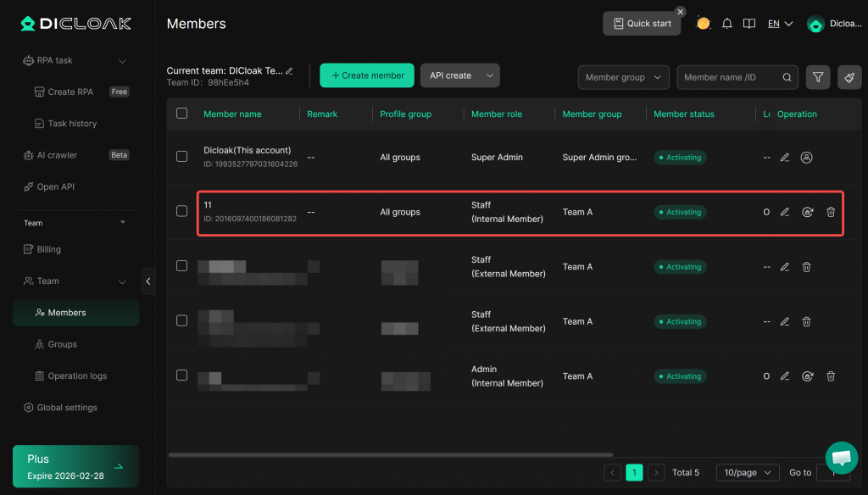Go to Operation logs in sidebar

(x=77, y=375)
